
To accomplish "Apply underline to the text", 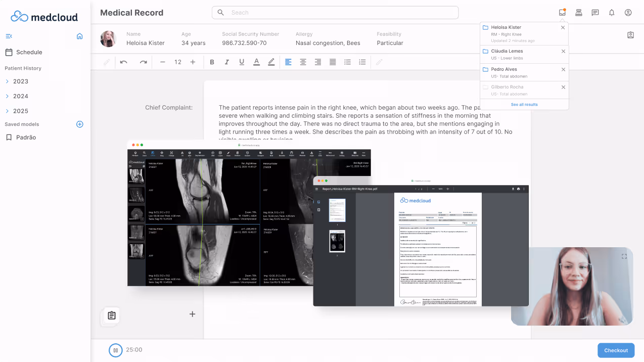I will (242, 62).
